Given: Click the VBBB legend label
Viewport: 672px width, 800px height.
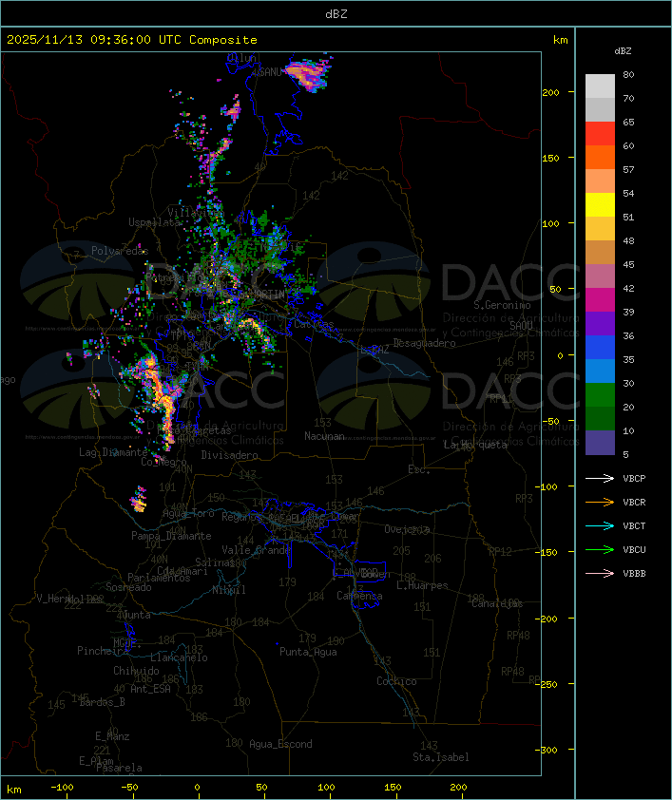Looking at the screenshot, I should point(634,574).
